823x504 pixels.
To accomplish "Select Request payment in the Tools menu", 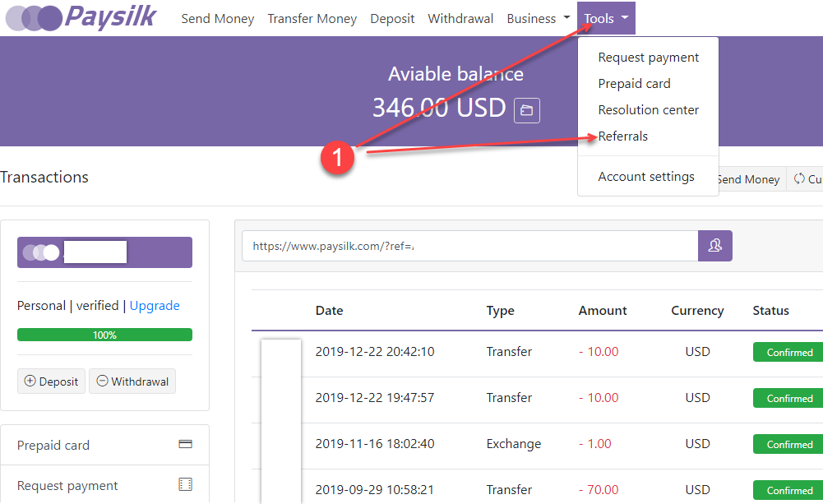I will (x=648, y=58).
